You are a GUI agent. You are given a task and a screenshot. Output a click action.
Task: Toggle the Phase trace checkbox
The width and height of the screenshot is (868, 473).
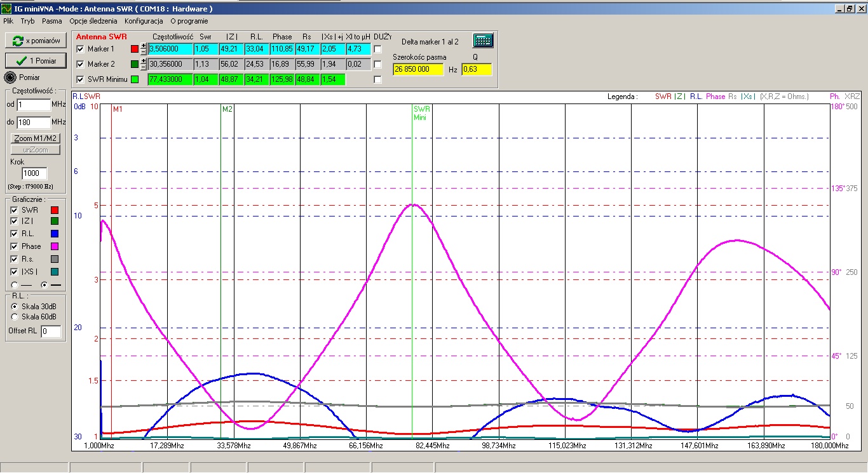14,246
